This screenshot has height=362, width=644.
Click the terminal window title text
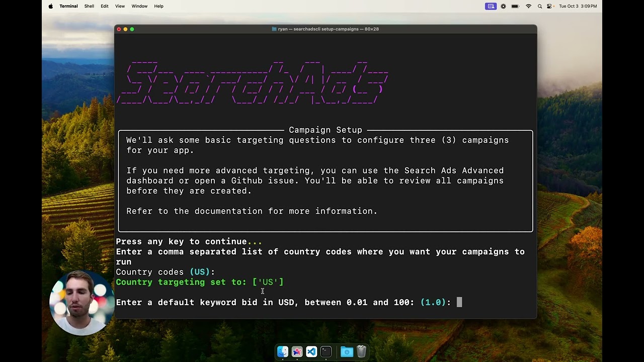[328, 29]
